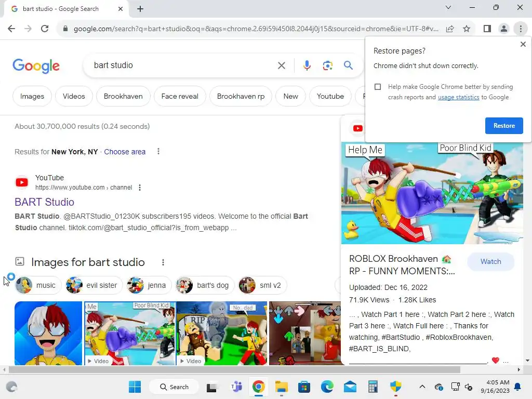This screenshot has width=532, height=399.
Task: Clear the search box text
Action: click(281, 65)
